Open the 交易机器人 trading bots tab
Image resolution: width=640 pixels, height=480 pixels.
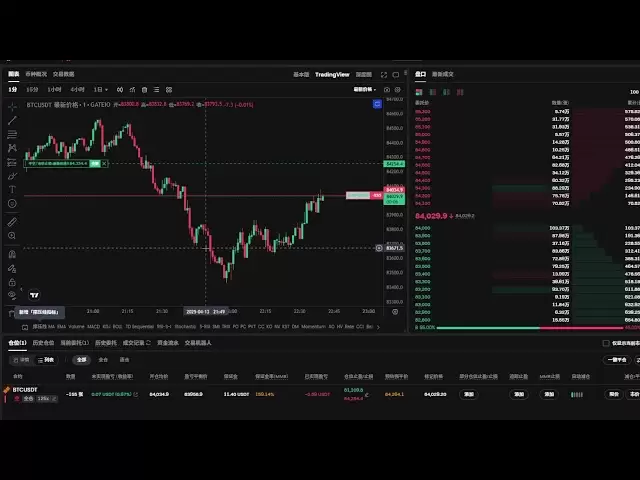[198, 343]
